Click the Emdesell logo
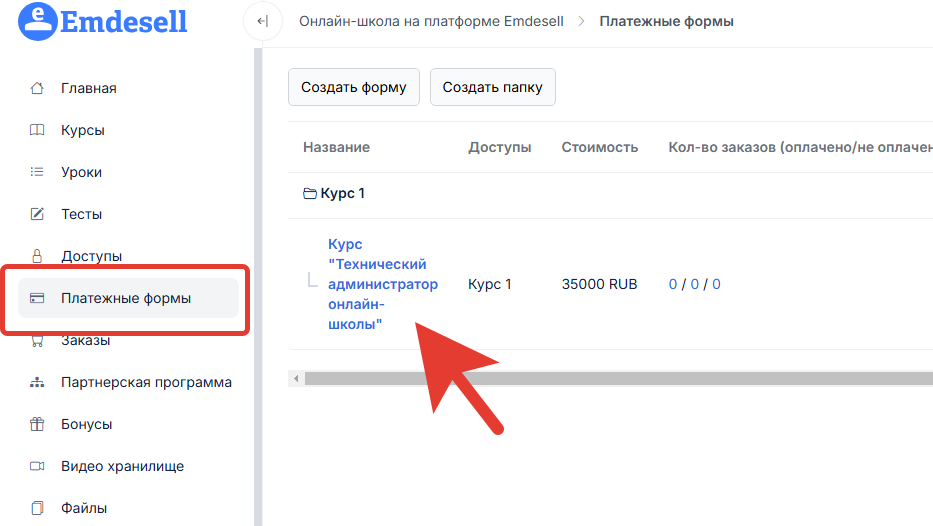Viewport: 933px width, 526px height. point(102,21)
